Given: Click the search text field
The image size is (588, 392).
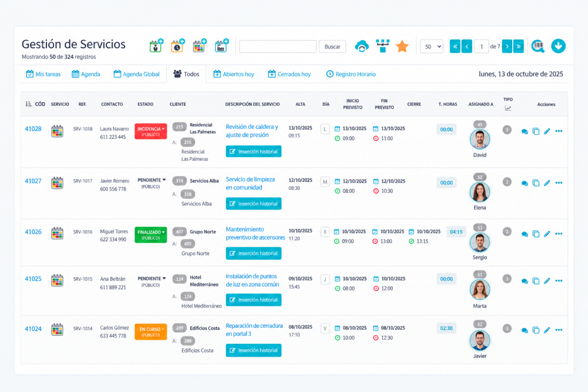Looking at the screenshot, I should (278, 46).
